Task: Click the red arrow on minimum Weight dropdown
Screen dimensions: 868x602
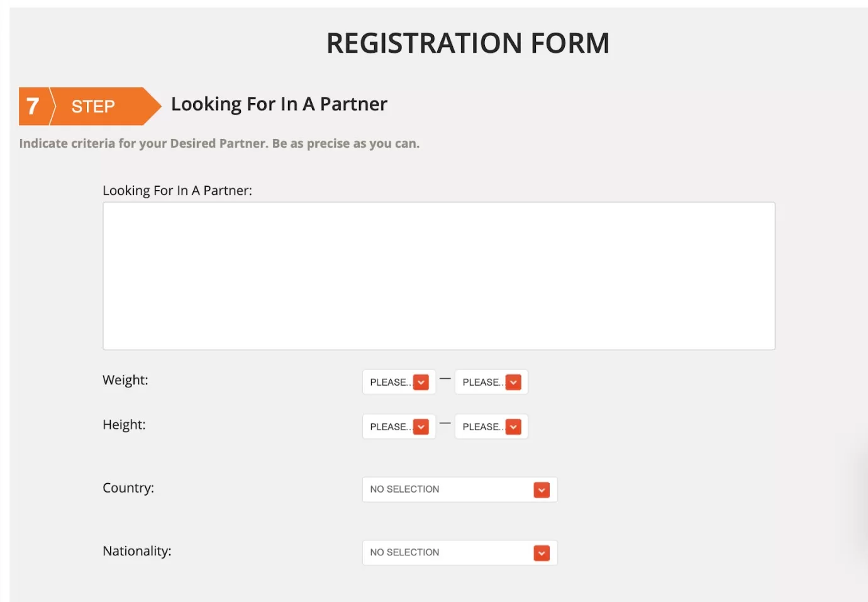Action: point(421,382)
